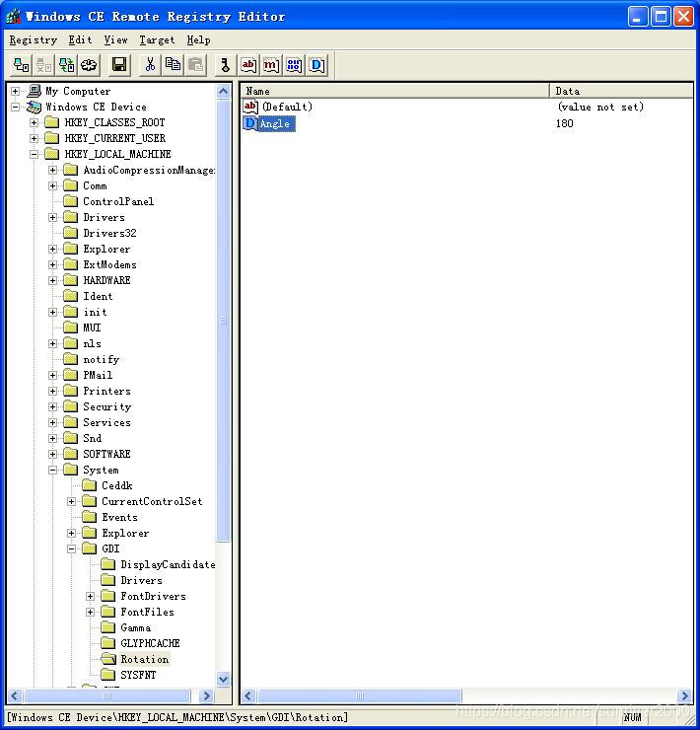The image size is (700, 730).
Task: Click '(value not set)' data cell
Action: point(600,108)
